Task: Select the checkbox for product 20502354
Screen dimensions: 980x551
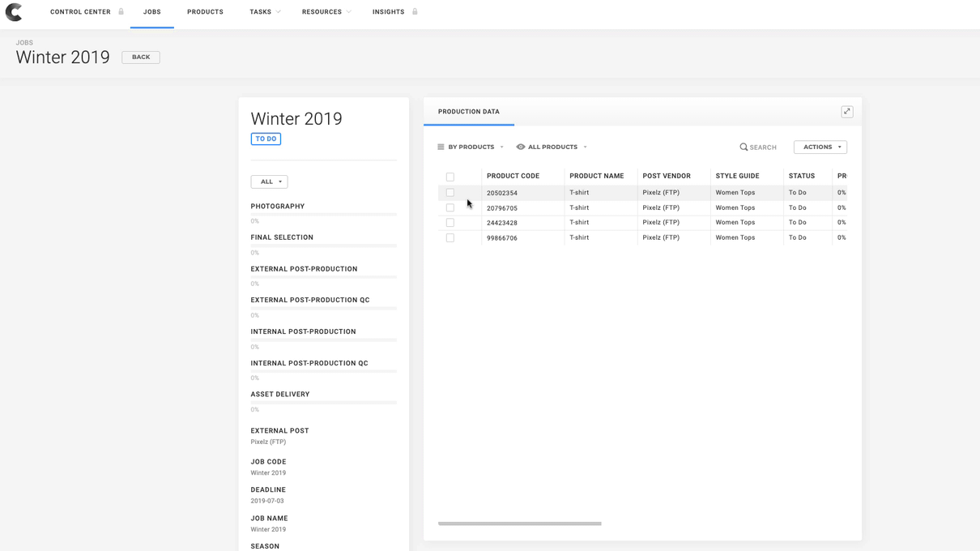Action: click(450, 193)
